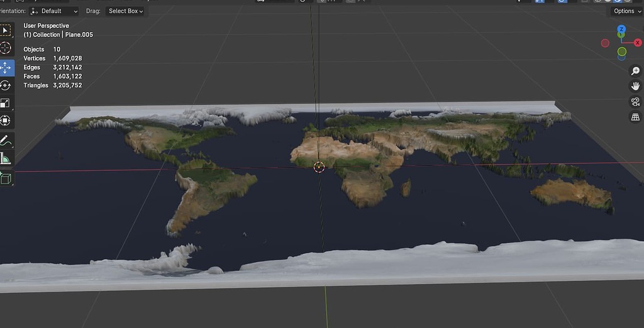
Task: Snap view to red X axis
Action: point(638,43)
